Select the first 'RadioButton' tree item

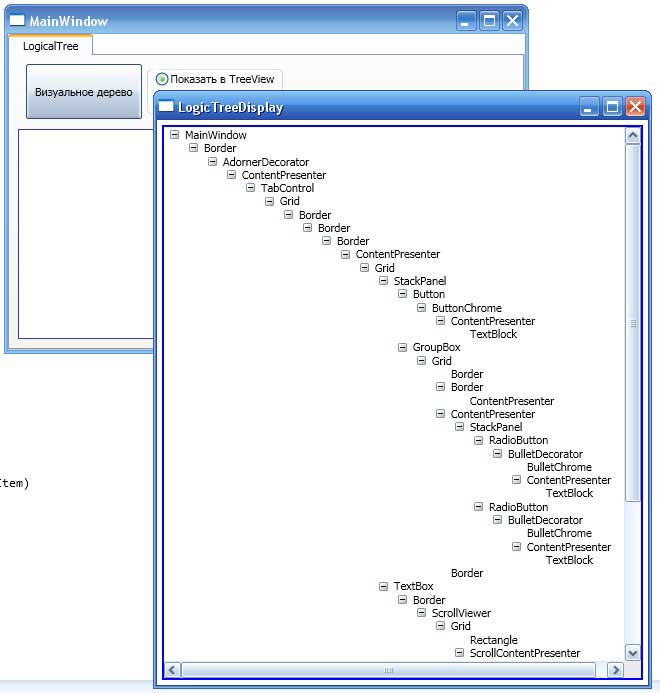(518, 440)
